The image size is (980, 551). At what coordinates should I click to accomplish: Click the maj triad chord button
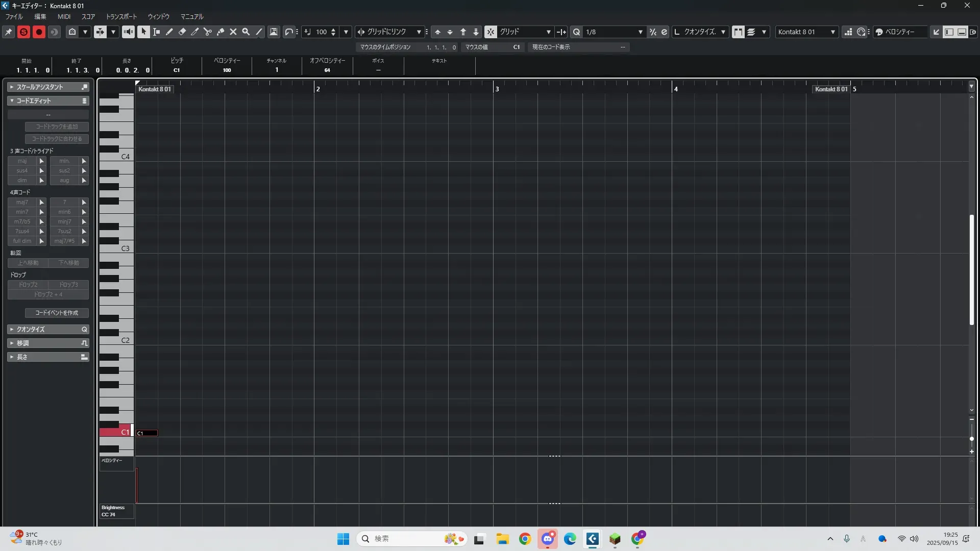click(22, 161)
